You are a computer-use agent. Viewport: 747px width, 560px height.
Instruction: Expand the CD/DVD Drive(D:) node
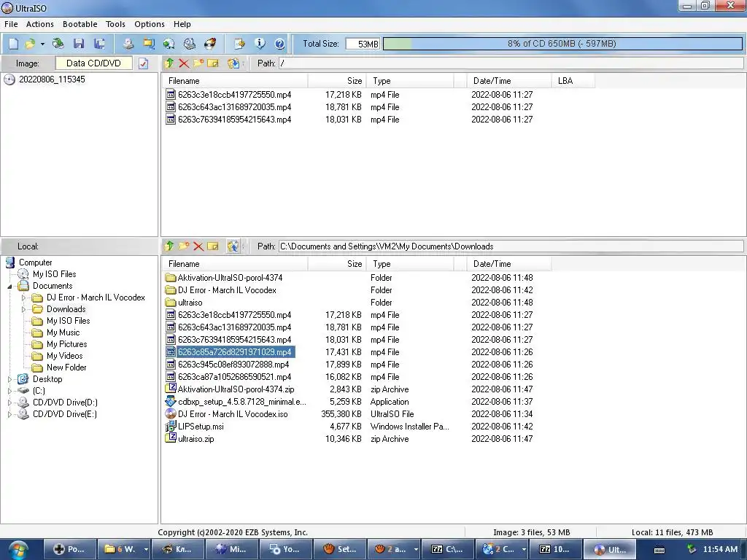click(9, 402)
